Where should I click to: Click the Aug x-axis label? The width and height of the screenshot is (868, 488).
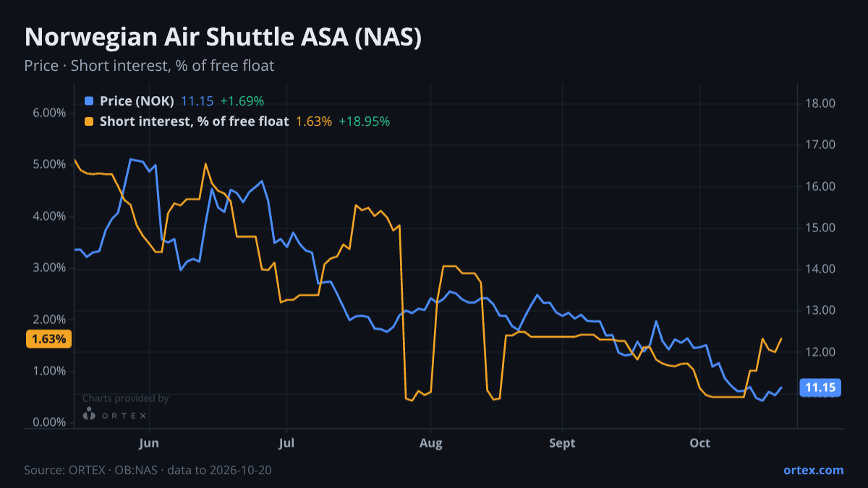[430, 442]
